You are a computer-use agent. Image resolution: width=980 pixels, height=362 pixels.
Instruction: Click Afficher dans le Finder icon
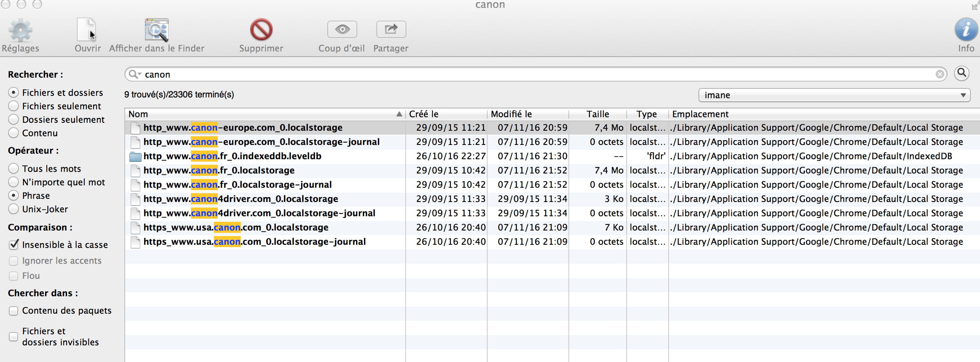(x=157, y=30)
